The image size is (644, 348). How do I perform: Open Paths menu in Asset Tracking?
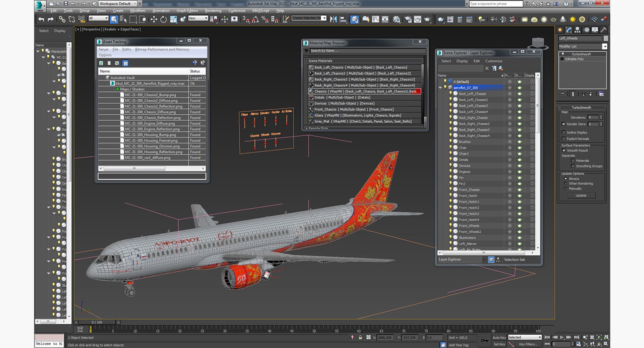pyautogui.click(x=126, y=49)
